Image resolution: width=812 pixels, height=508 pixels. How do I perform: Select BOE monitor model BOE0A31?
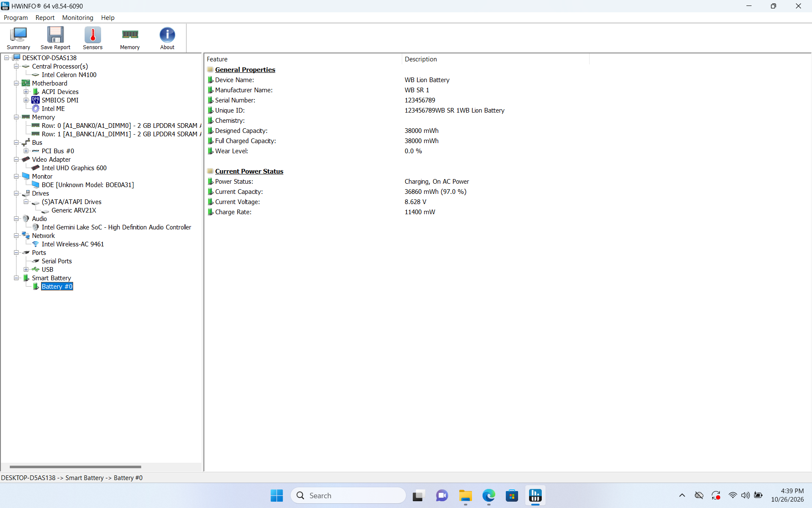[88, 185]
